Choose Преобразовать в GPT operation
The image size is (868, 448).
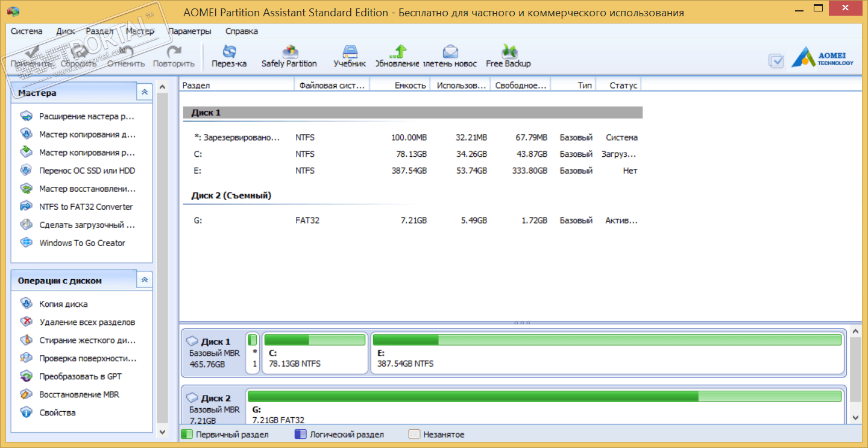(70, 376)
